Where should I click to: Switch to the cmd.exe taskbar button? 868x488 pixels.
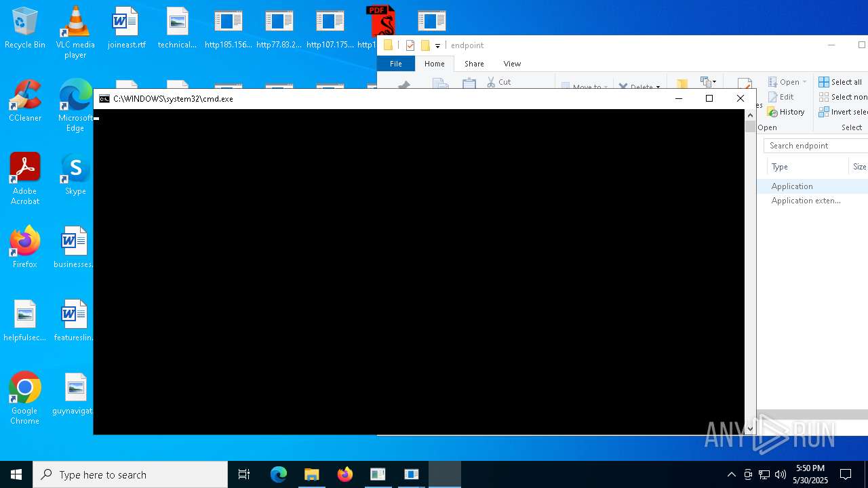(445, 474)
